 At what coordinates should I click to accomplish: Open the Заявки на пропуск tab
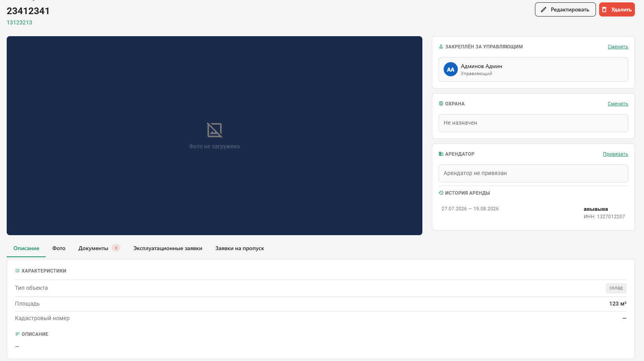click(239, 248)
